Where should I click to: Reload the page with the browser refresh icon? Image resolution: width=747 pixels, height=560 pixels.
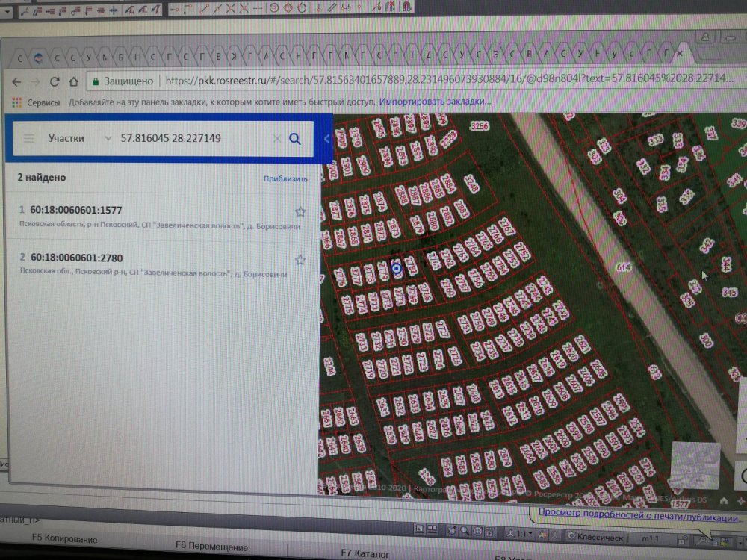(55, 81)
